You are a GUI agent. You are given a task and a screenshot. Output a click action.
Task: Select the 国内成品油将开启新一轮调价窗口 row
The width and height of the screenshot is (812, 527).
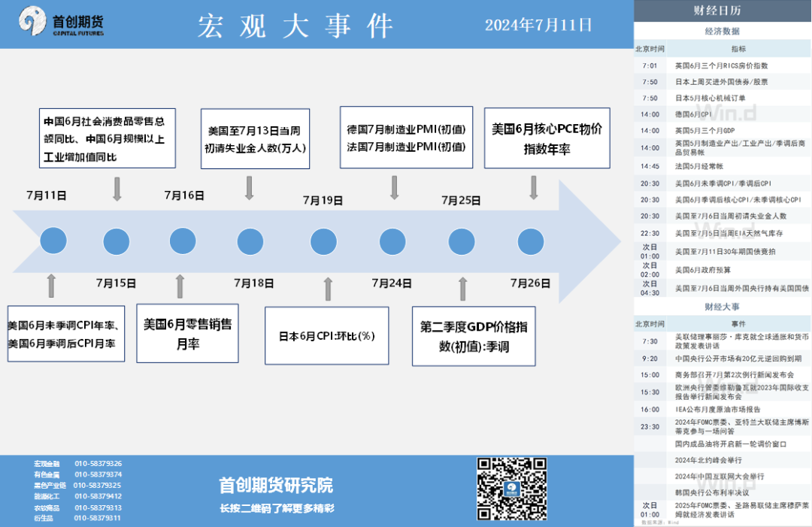[723, 444]
